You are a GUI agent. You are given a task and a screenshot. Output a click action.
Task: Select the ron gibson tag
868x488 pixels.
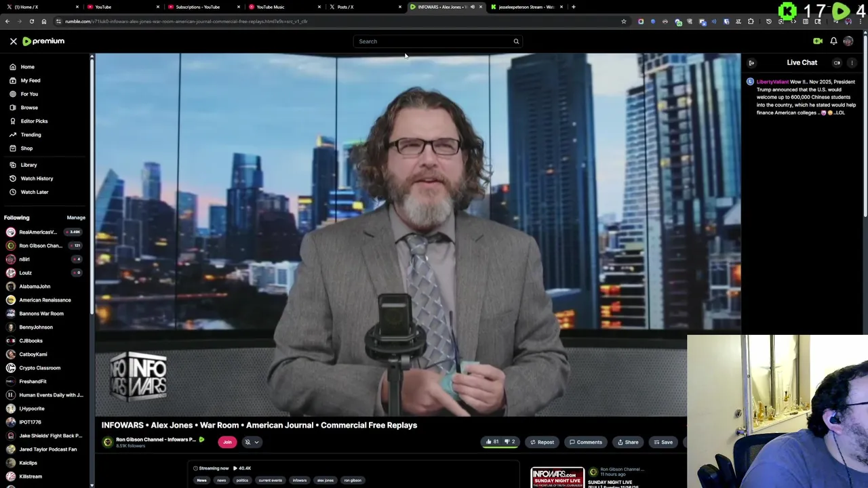(353, 481)
